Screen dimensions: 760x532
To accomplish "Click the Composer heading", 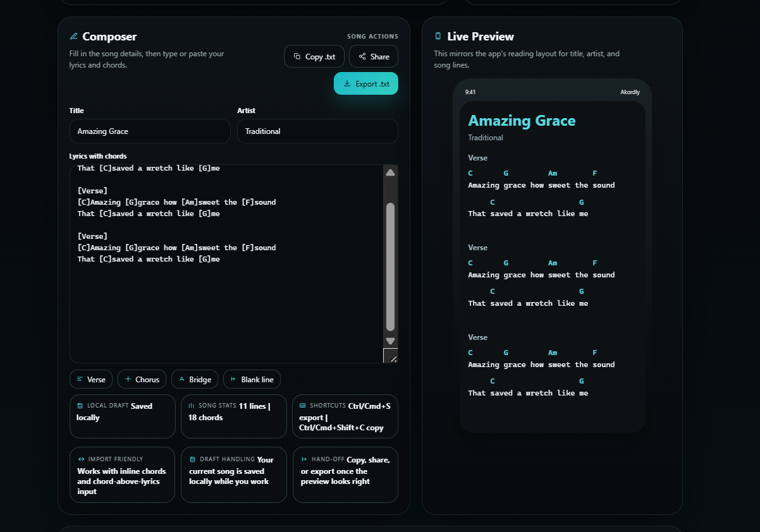I will [x=109, y=37].
